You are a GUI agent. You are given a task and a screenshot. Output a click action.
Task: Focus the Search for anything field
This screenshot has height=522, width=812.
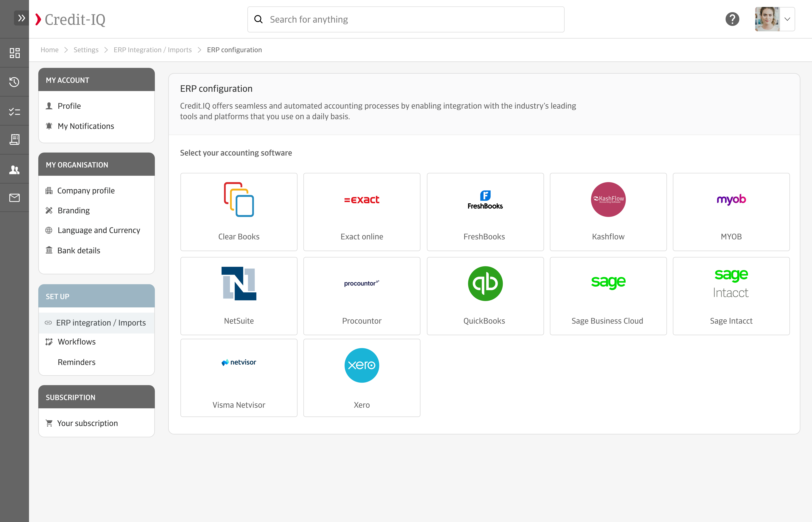click(x=410, y=19)
